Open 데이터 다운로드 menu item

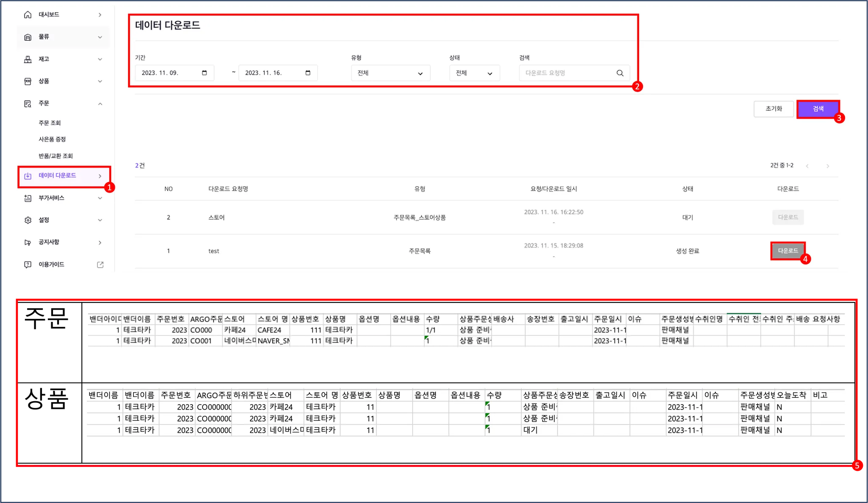pos(57,176)
